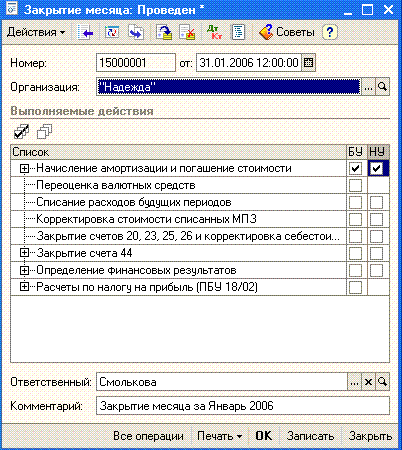
Task: Expand Расчеты по налогу на прибыль node
Action: [24, 287]
